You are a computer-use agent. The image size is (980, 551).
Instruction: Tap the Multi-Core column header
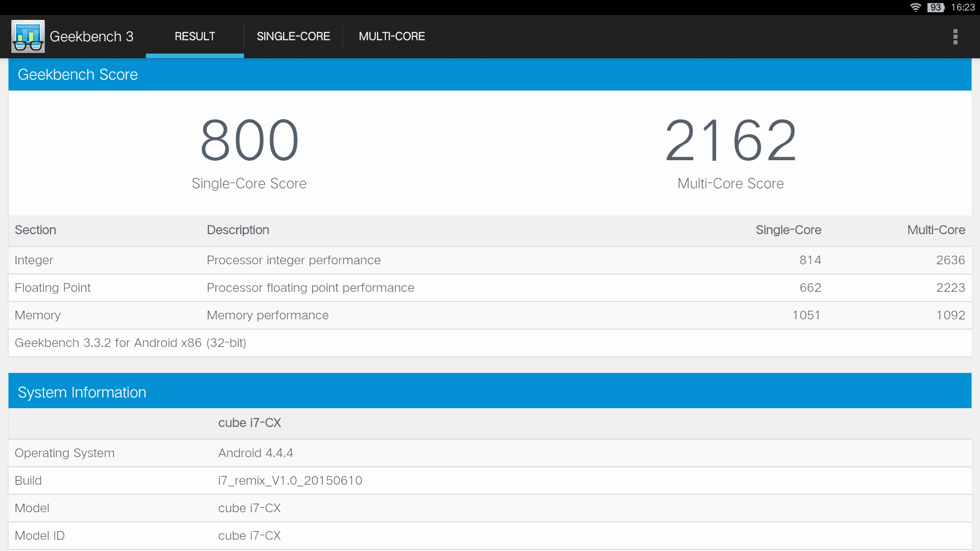pyautogui.click(x=936, y=230)
